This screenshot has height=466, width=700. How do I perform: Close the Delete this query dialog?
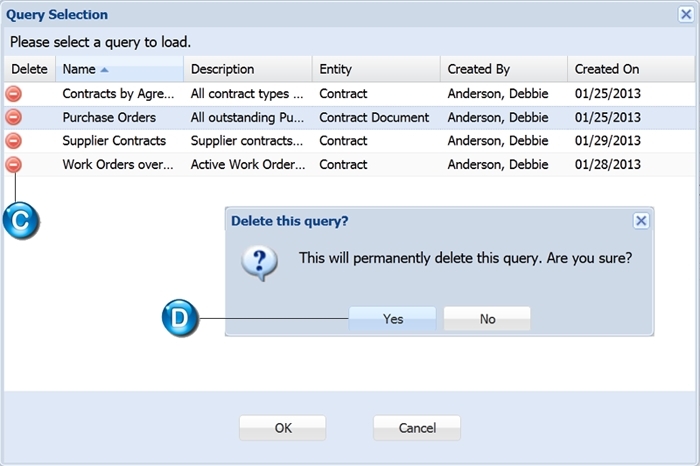(x=641, y=221)
